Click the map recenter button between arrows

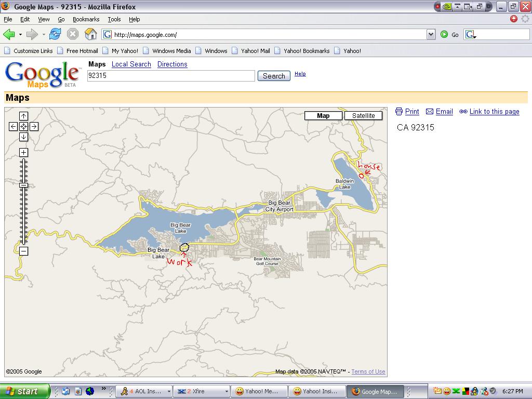click(23, 126)
